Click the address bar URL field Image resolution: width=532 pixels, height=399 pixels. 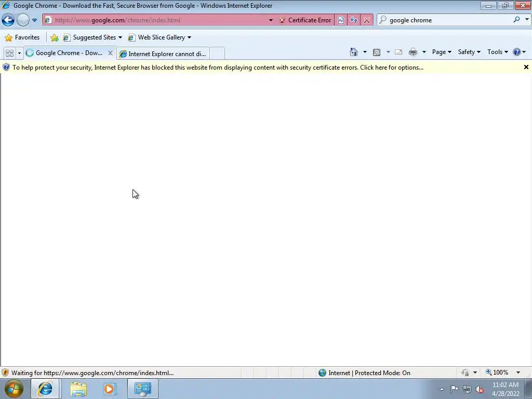pos(159,20)
